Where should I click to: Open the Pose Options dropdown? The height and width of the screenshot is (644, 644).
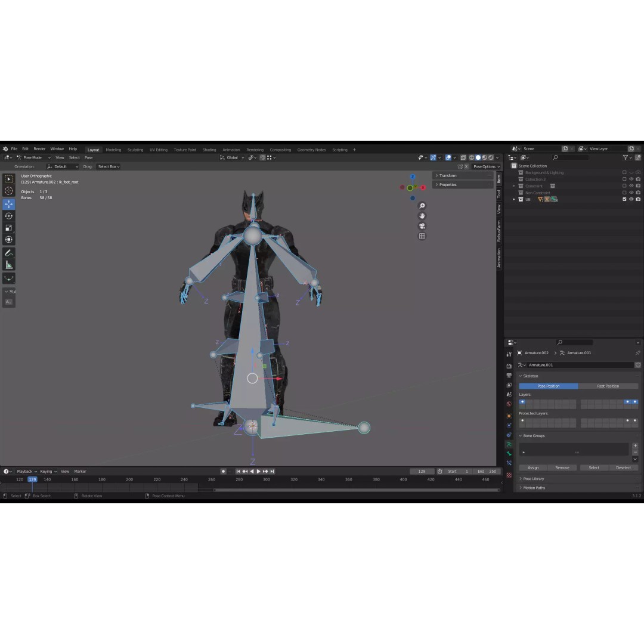pos(487,167)
